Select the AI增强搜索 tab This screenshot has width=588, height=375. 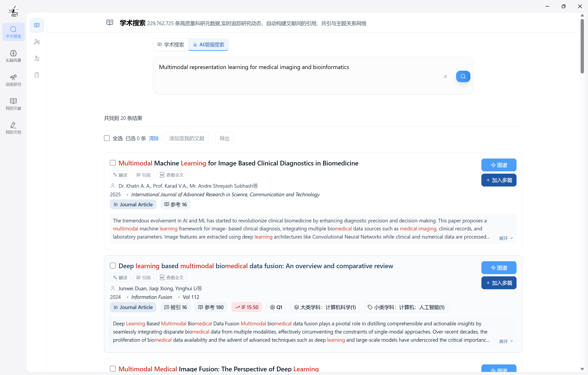pos(209,45)
